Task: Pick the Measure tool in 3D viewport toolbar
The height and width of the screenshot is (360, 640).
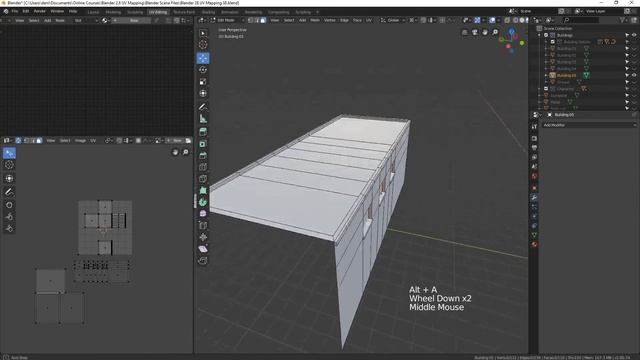Action: [203, 119]
